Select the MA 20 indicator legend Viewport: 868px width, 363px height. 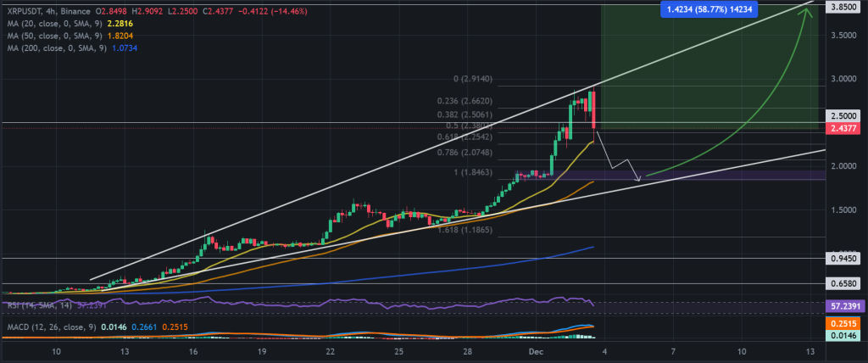point(70,25)
